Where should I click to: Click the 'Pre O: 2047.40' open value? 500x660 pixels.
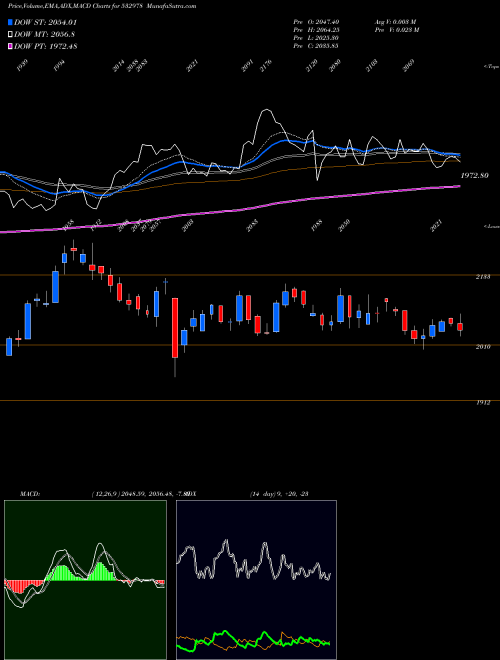coord(316,22)
